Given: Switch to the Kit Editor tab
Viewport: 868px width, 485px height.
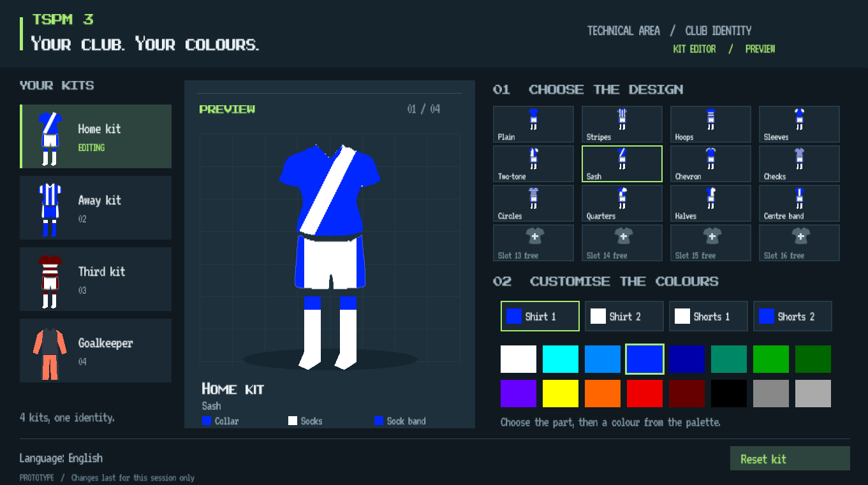Looking at the screenshot, I should 695,49.
